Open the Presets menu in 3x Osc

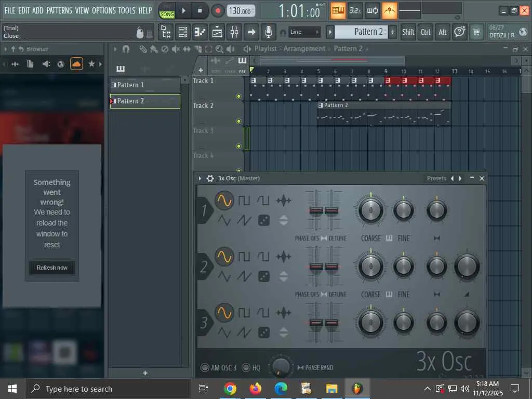436,179
